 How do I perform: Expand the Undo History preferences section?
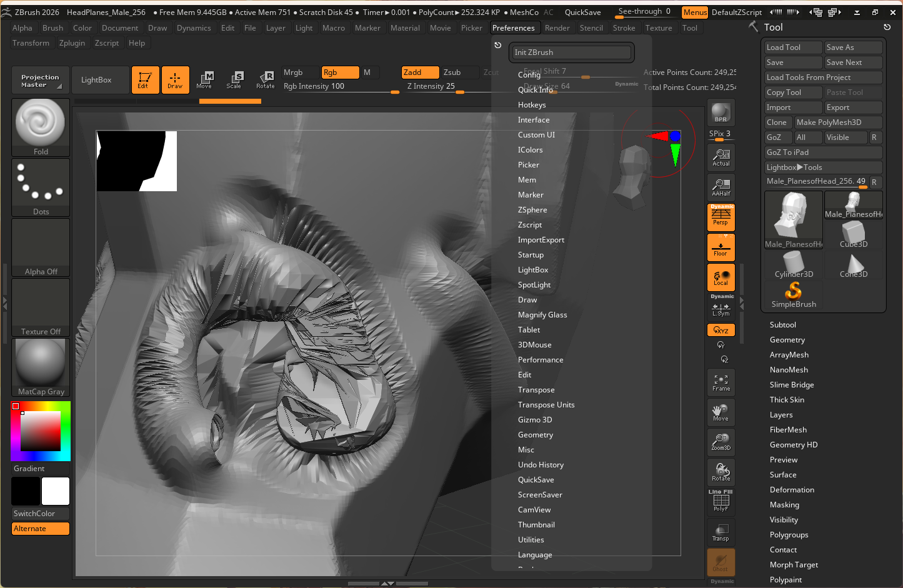541,465
